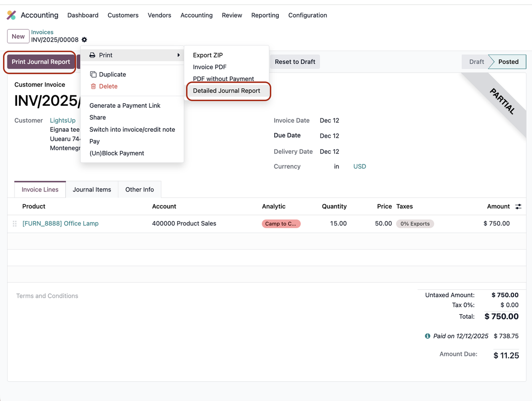
Task: Click the Print Journal Report button
Action: [x=40, y=61]
